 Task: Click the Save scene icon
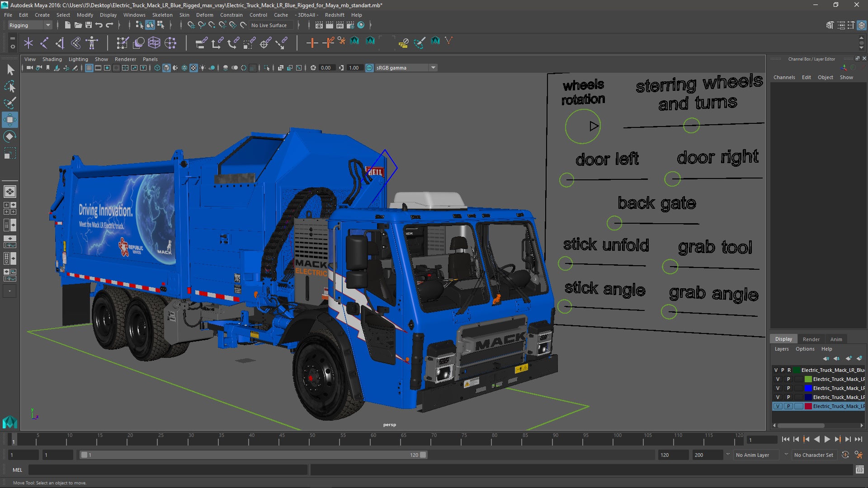click(89, 25)
